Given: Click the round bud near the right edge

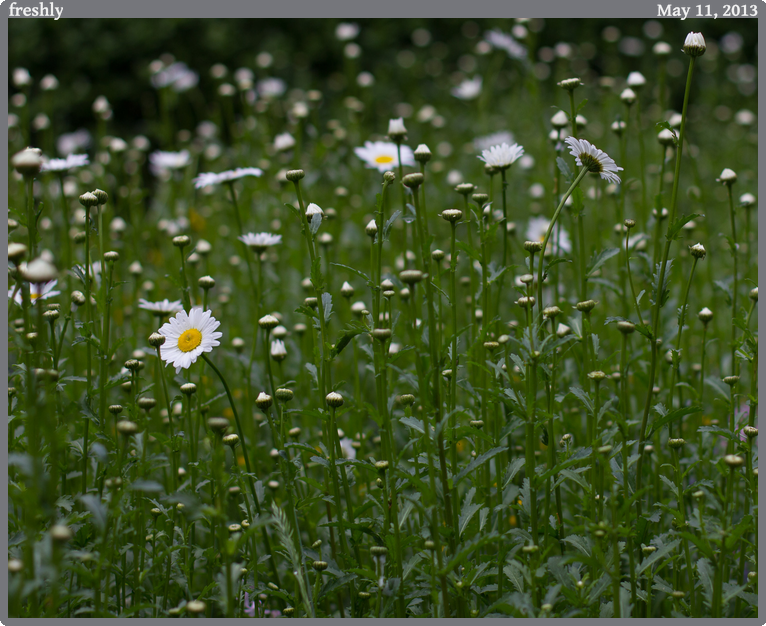Looking at the screenshot, I should (x=727, y=176).
